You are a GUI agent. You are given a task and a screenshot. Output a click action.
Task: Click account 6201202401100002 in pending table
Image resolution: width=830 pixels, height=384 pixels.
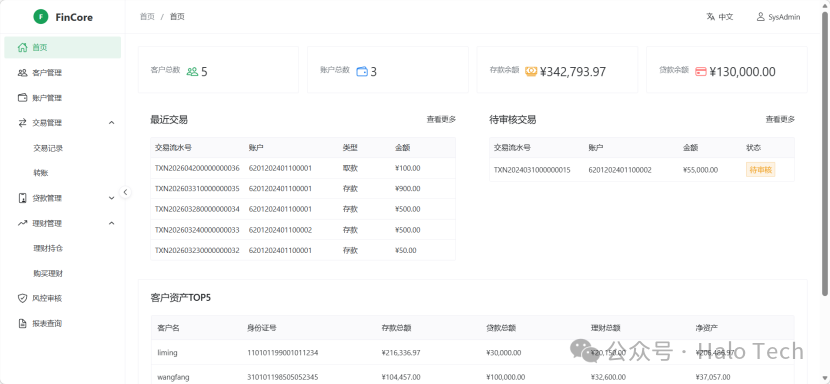(x=620, y=170)
